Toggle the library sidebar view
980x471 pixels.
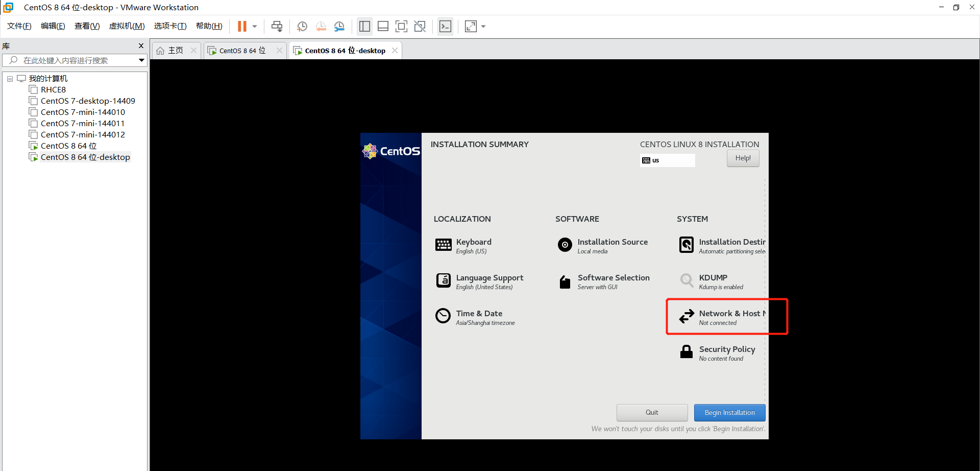pyautogui.click(x=364, y=26)
